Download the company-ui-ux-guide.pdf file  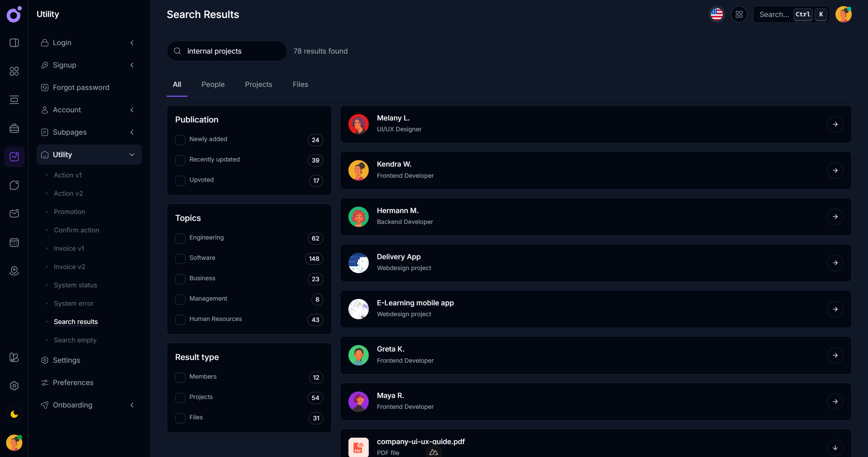click(x=835, y=448)
